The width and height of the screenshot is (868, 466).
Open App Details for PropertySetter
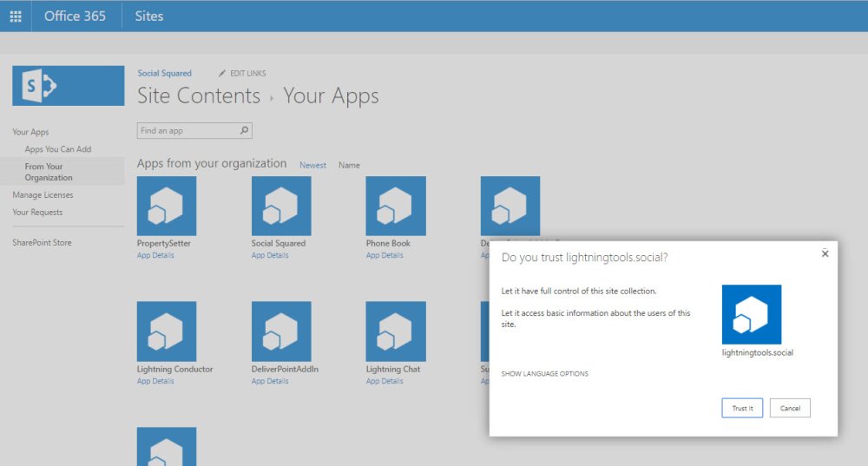[155, 255]
